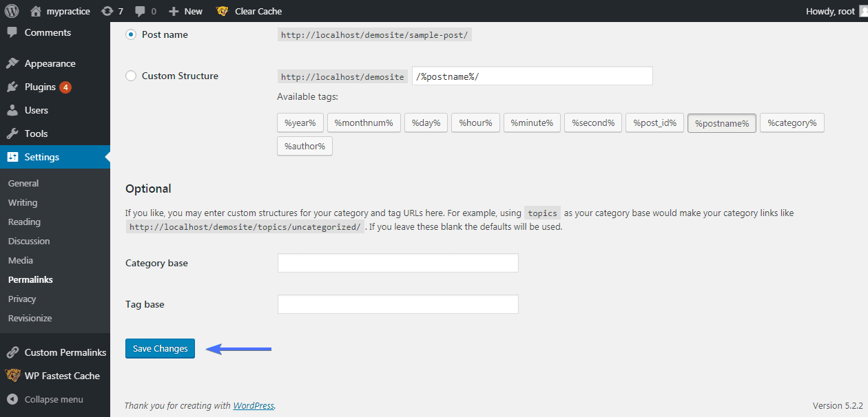Screen dimensions: 868x417
Task: Go to Privacy settings
Action: click(x=22, y=299)
